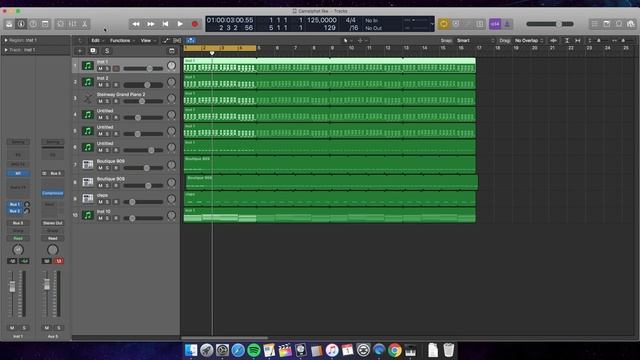The height and width of the screenshot is (360, 640).
Task: Adjust the master volume slider
Action: coord(550,24)
